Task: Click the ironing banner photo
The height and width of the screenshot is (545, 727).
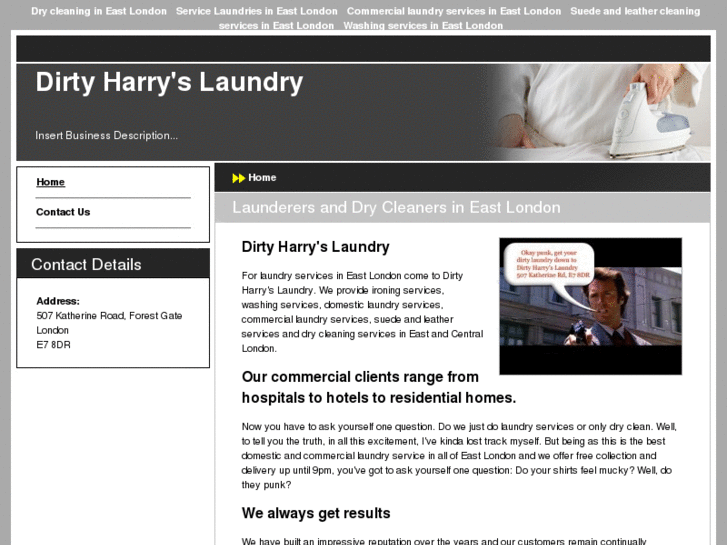Action: 601,112
